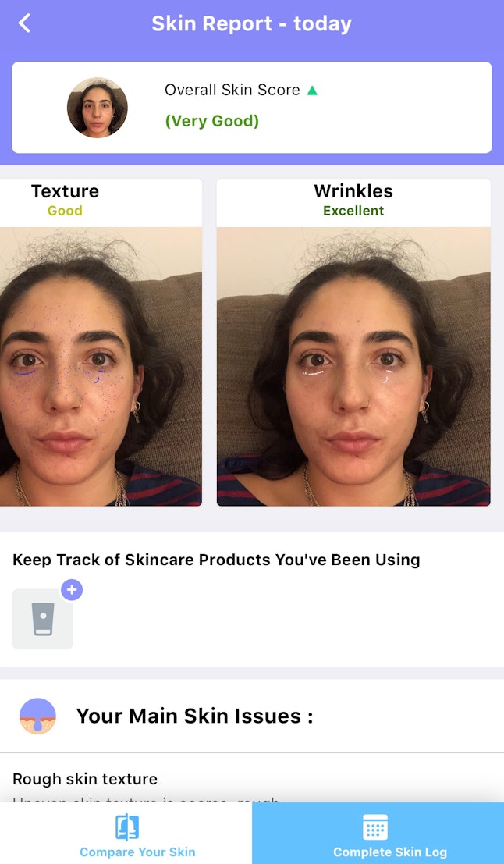The width and height of the screenshot is (504, 864).
Task: Tap the Compare Your Skin label
Action: [138, 852]
